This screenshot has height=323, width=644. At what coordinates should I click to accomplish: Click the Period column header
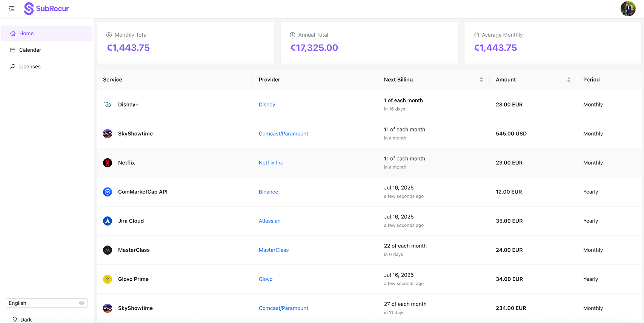591,80
